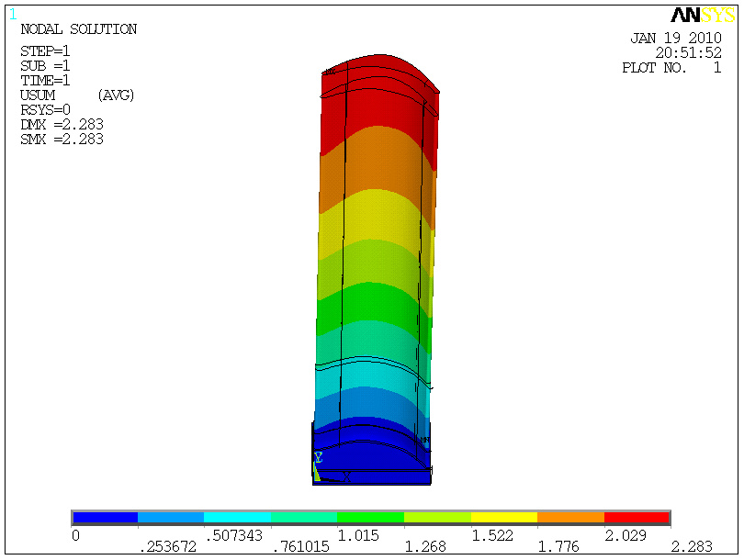744x560 pixels.
Task: Click the cyan legend color band
Action: pyautogui.click(x=237, y=518)
